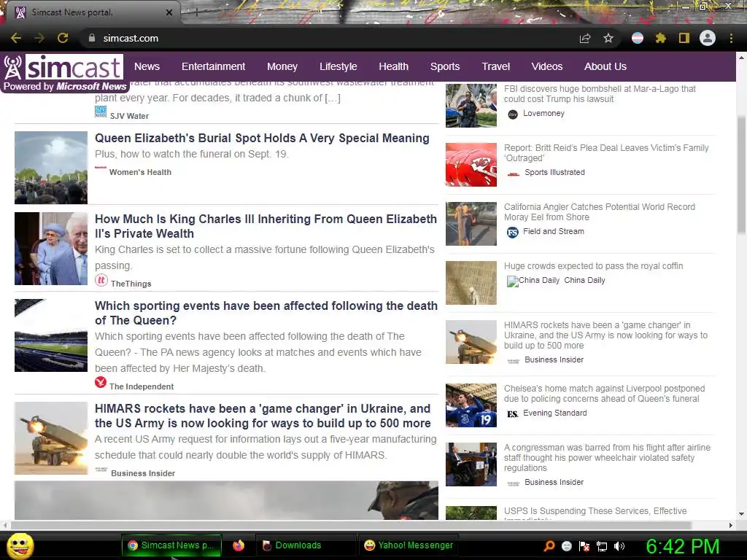747x560 pixels.
Task: Click The Independent source icon
Action: click(x=101, y=382)
